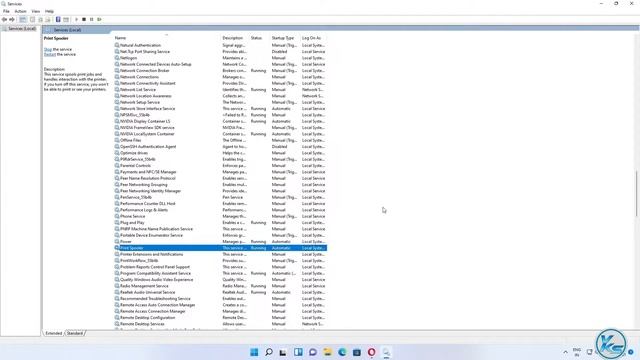This screenshot has width=640, height=360.
Task: Click the Restart Service toolbar icon
Action: 99,19
